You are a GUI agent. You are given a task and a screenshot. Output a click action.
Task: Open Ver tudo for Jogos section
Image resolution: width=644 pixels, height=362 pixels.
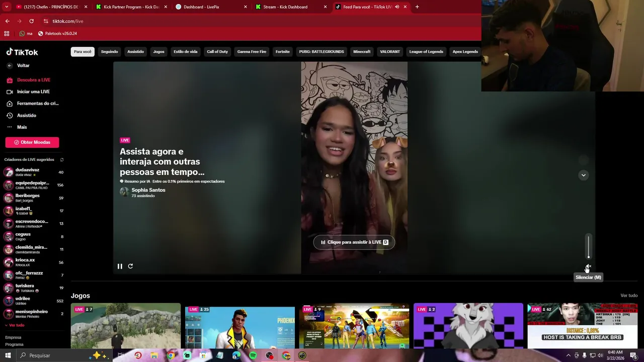(629, 296)
